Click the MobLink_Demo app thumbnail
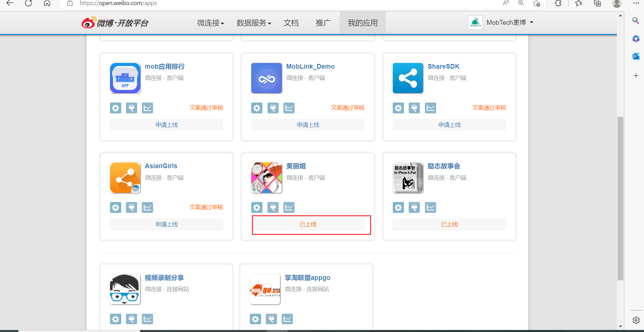644x332 pixels. tap(266, 78)
